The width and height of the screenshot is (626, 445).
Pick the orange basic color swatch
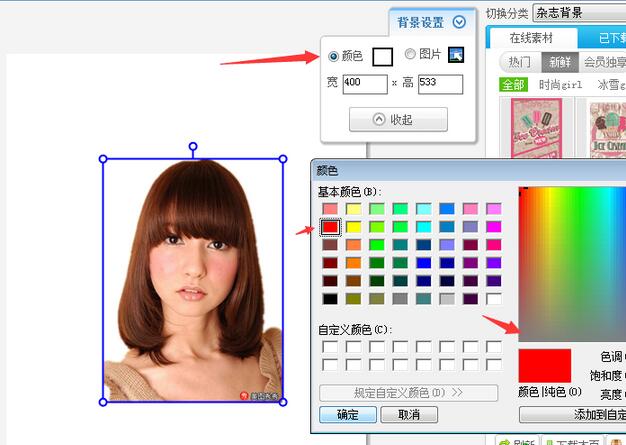click(x=353, y=263)
